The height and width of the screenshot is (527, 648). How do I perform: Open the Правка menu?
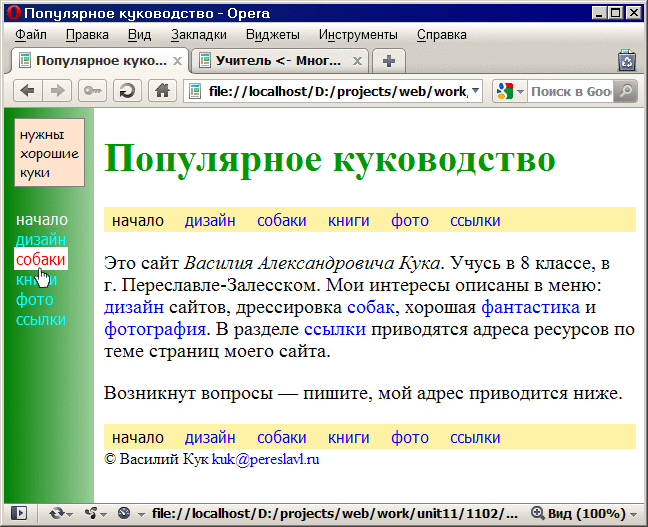87,35
